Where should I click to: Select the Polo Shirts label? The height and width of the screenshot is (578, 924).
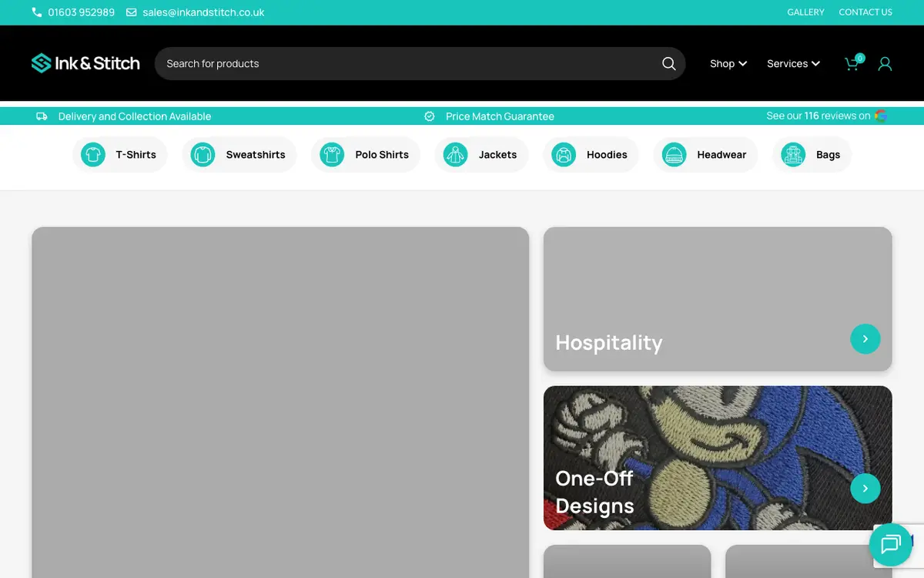pyautogui.click(x=382, y=155)
